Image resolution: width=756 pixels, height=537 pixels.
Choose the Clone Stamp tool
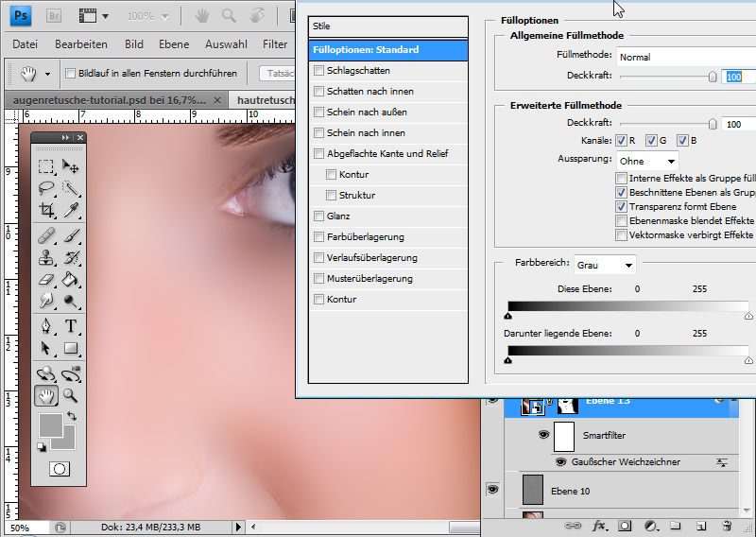click(x=45, y=257)
